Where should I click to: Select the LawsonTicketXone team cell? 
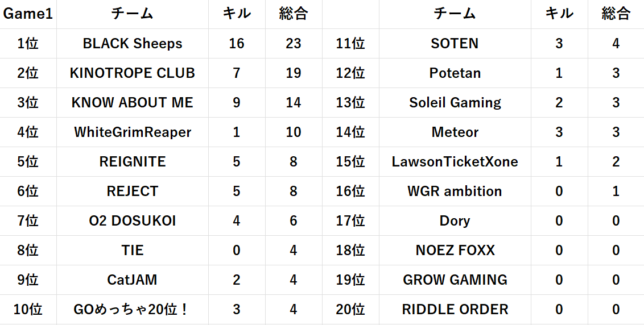(455, 162)
